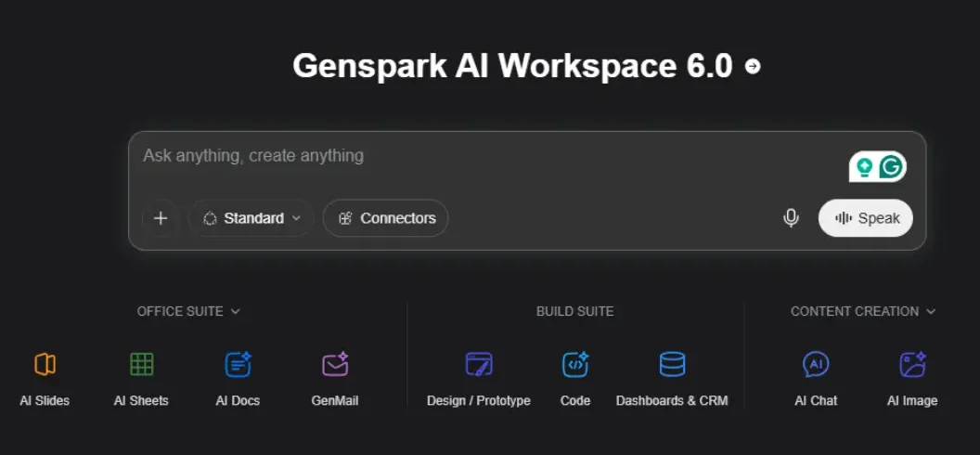The image size is (980, 455).
Task: Open the AI Slides tool icon
Action: (45, 364)
